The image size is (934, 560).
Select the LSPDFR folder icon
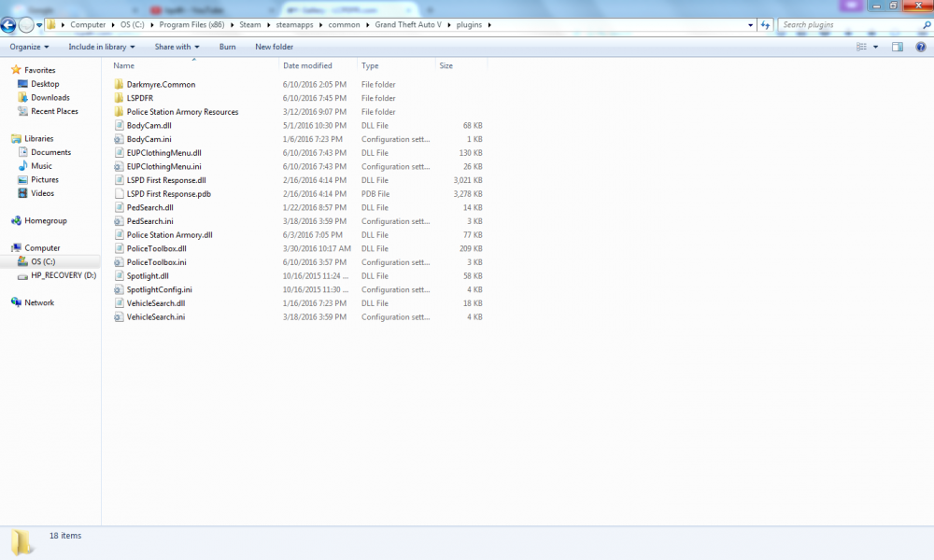119,98
